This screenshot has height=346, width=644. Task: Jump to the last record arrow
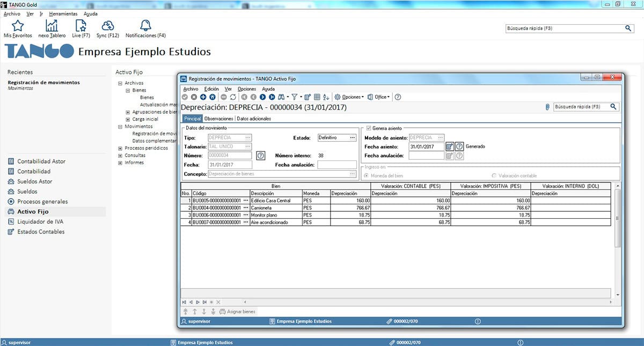pos(272,97)
